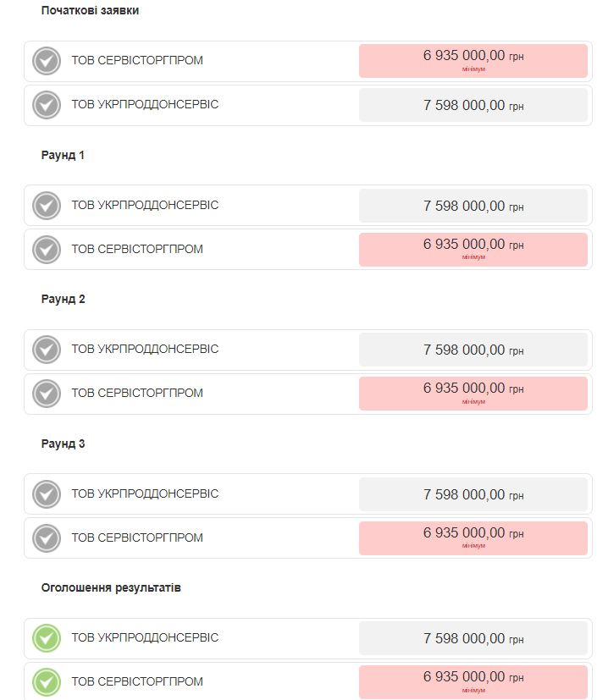Click the checkmark icon for ТОВ УКРПРОДДОНСЕРВІС in Раунд 3

point(47,493)
